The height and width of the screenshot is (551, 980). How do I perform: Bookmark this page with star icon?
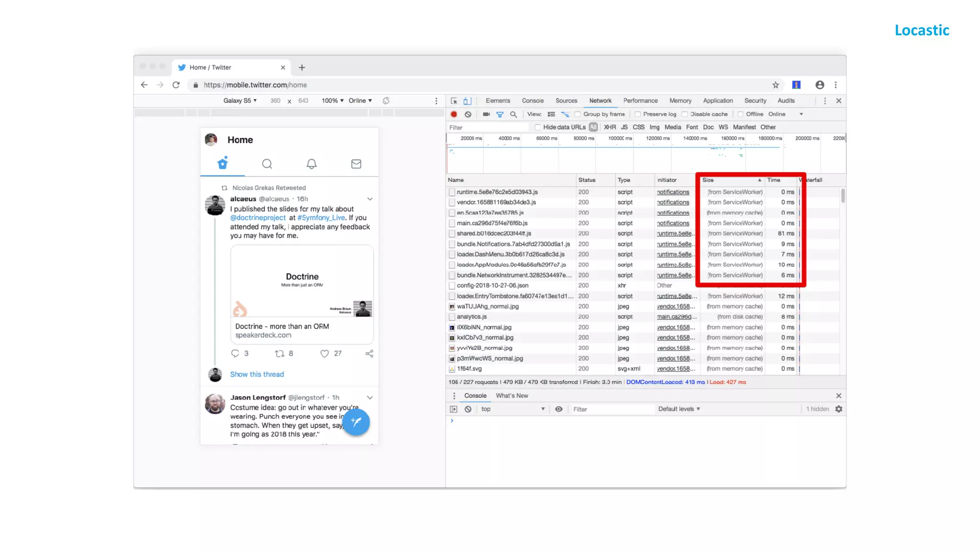(776, 85)
